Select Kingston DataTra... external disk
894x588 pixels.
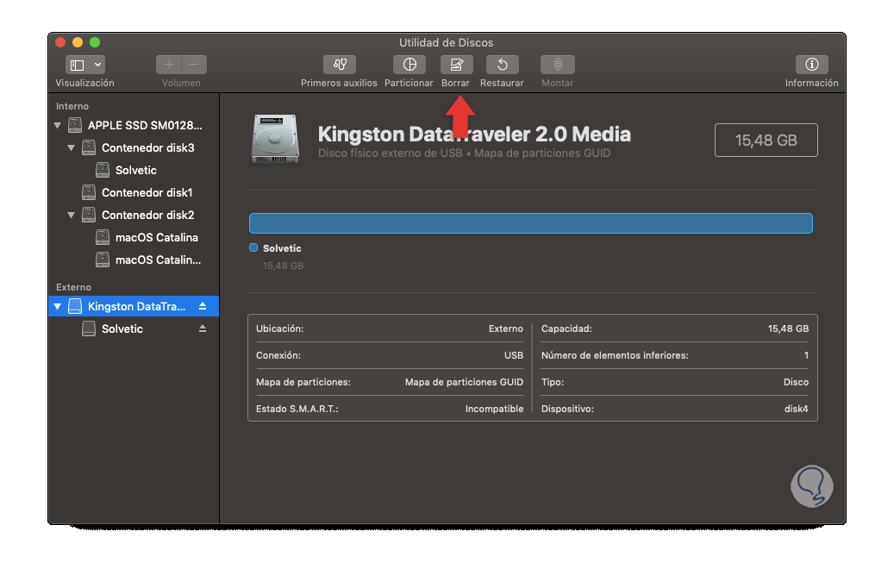tap(134, 306)
